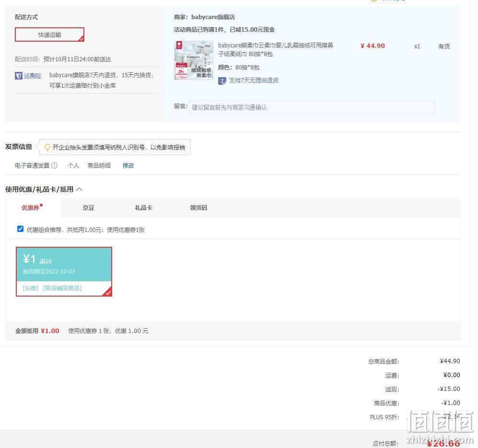Open the babycare tissue product thumbnail
This screenshot has width=478, height=448.
tap(194, 60)
